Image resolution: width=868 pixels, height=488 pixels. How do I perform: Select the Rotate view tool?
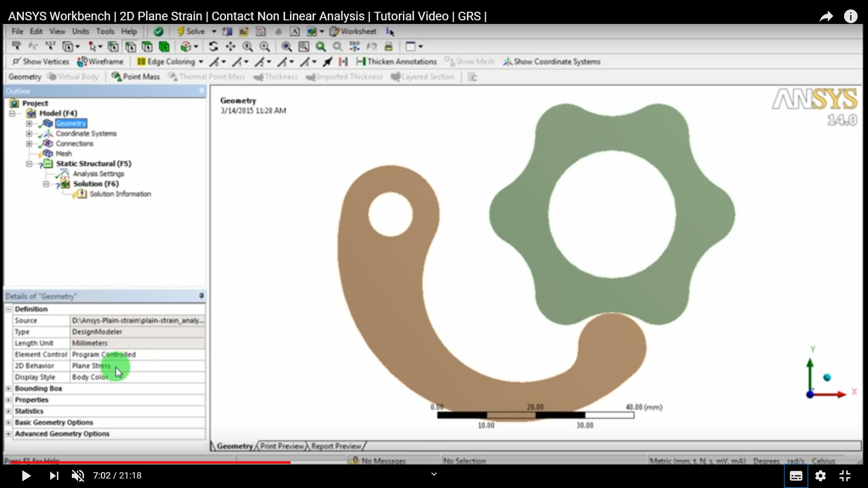click(213, 47)
